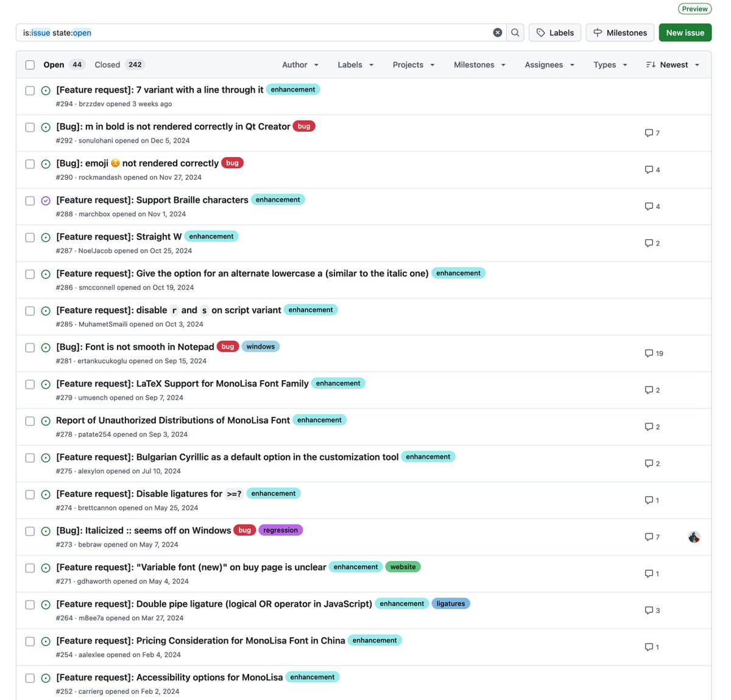
Task: Clear the search query with the X icon
Action: pyautogui.click(x=498, y=32)
